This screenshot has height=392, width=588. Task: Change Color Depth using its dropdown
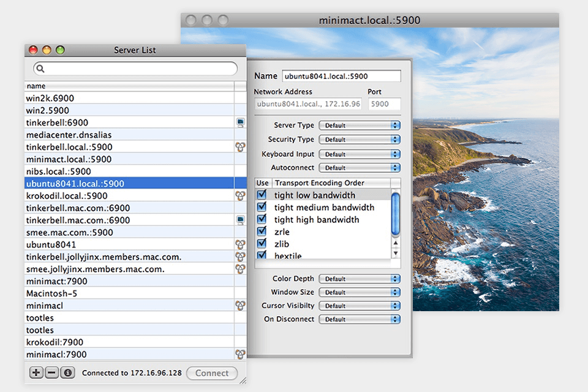pyautogui.click(x=359, y=278)
